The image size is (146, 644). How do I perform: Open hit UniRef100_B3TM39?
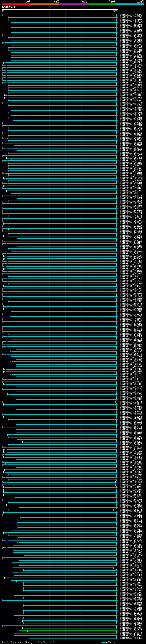click(131, 17)
